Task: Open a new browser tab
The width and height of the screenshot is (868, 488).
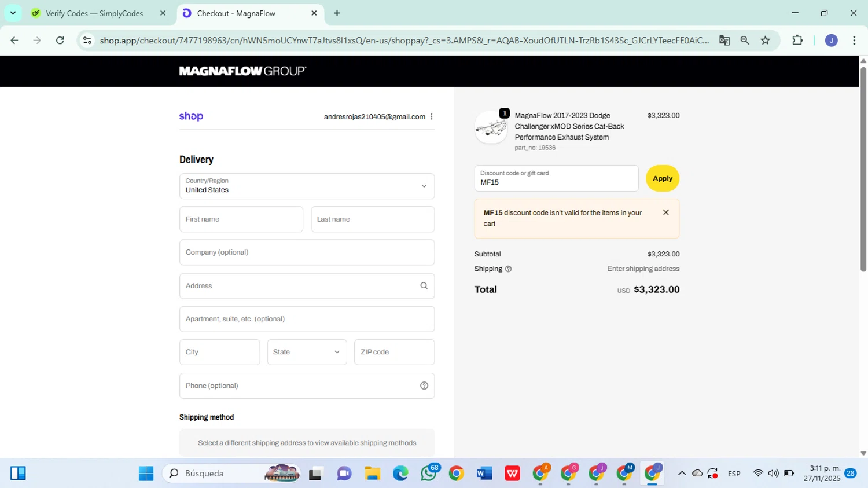Action: click(x=337, y=13)
